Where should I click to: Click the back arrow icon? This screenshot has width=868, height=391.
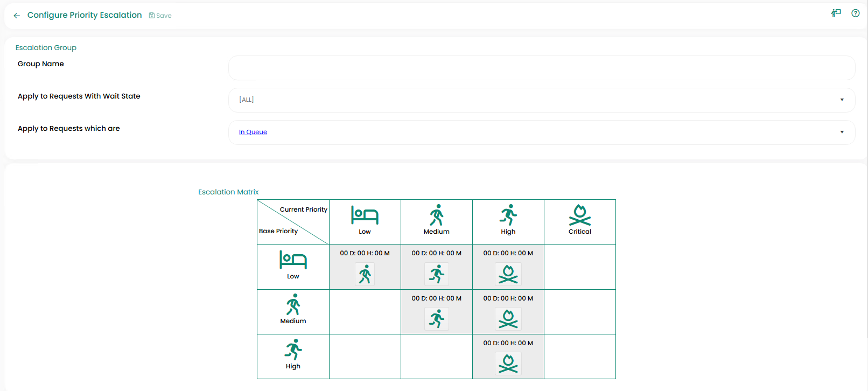(17, 16)
